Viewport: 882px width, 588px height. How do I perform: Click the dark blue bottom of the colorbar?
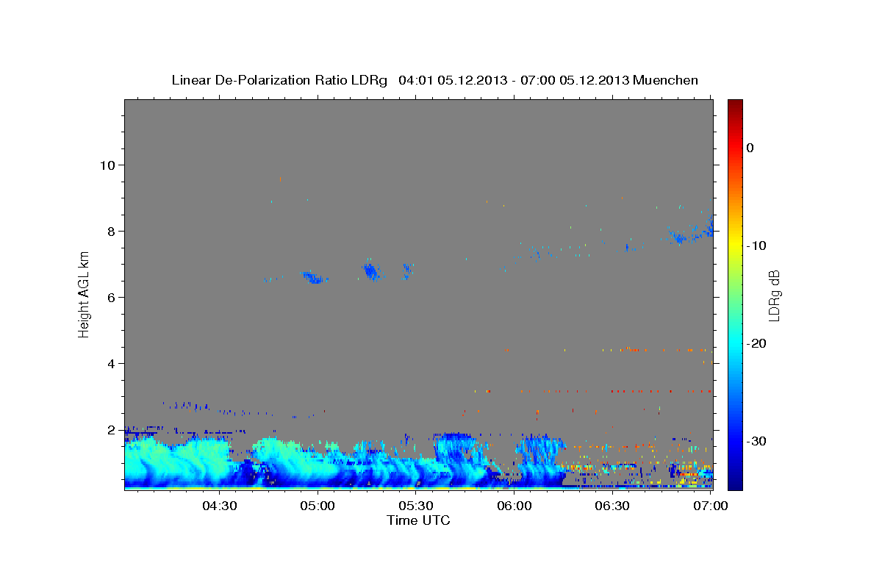(x=735, y=483)
